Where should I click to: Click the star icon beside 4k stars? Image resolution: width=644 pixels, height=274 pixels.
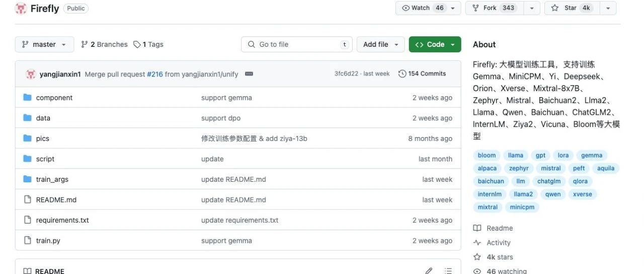pos(477,257)
